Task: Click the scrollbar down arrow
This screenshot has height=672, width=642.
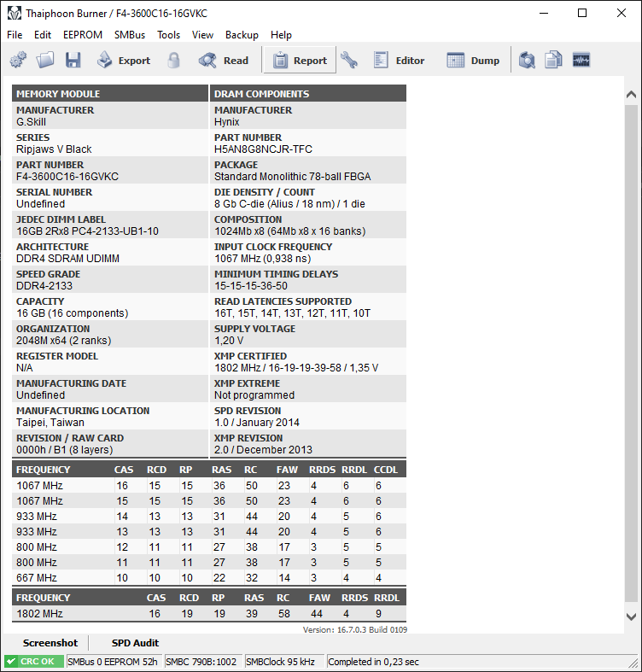Action: pos(631,616)
